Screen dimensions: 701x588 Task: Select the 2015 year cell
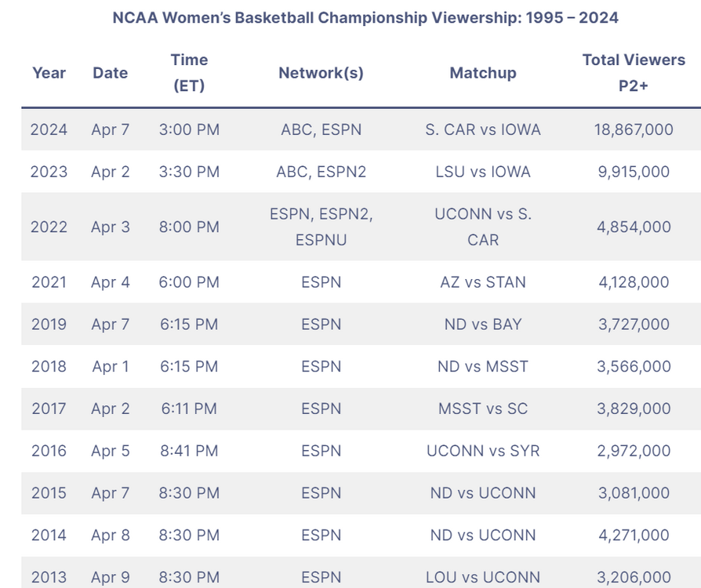[x=49, y=493]
